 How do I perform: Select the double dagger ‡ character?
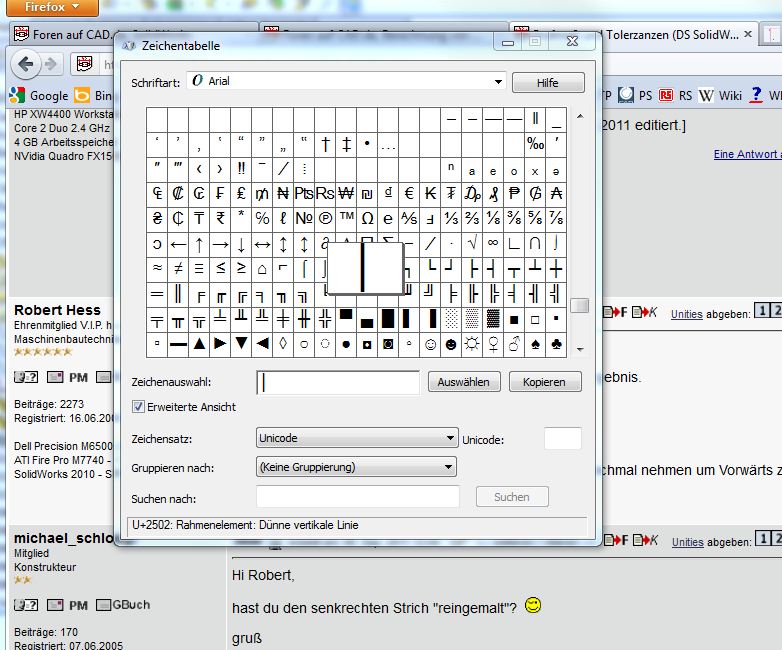(x=347, y=145)
